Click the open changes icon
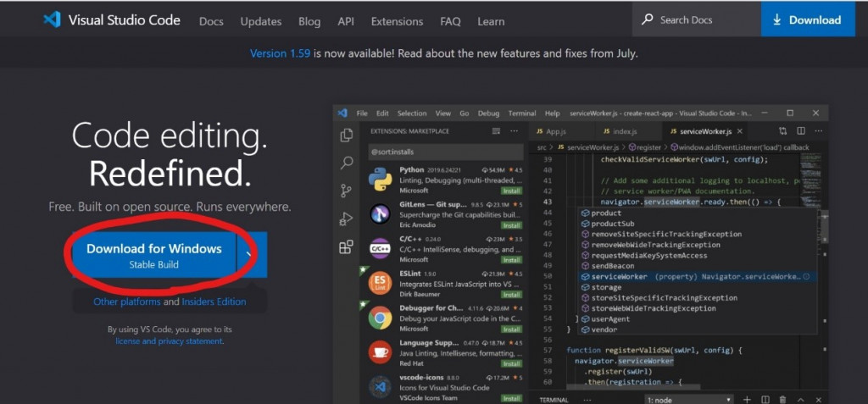This screenshot has width=868, height=404. pyautogui.click(x=782, y=131)
